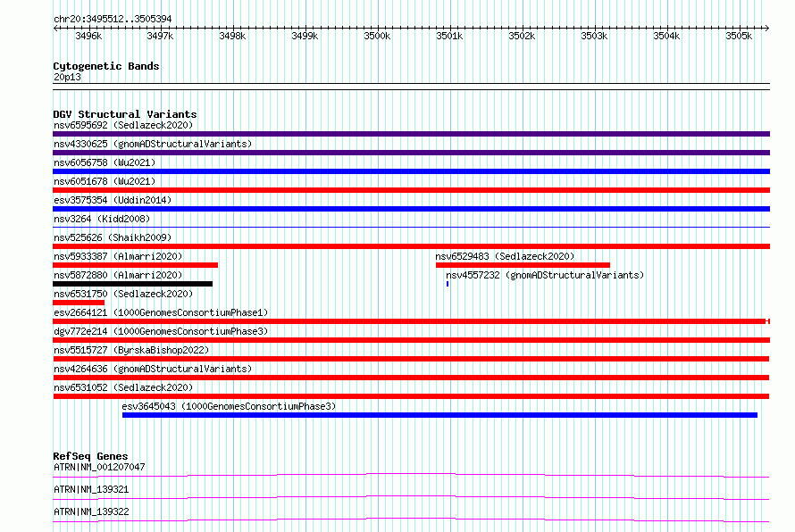
Task: Click the 3502k ruler position
Action: pos(523,36)
